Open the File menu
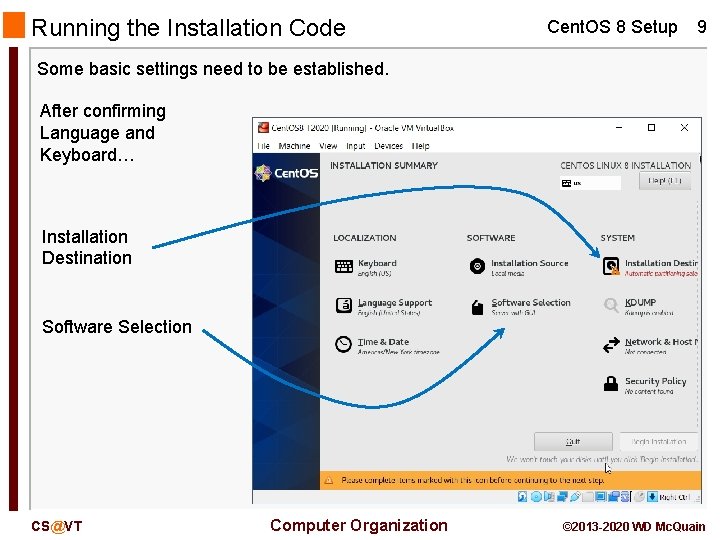 [x=264, y=146]
